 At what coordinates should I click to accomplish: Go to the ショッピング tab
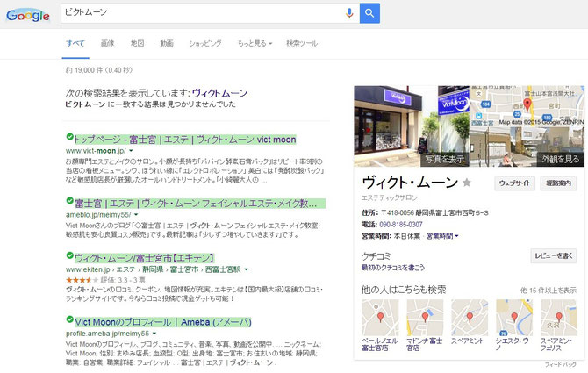click(x=205, y=43)
